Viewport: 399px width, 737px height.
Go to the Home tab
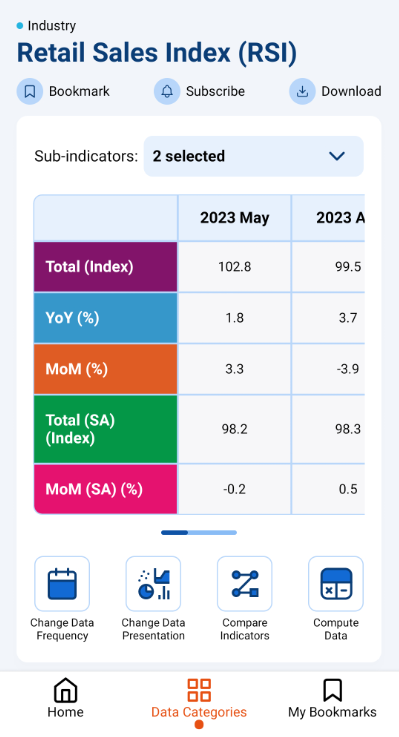66,698
